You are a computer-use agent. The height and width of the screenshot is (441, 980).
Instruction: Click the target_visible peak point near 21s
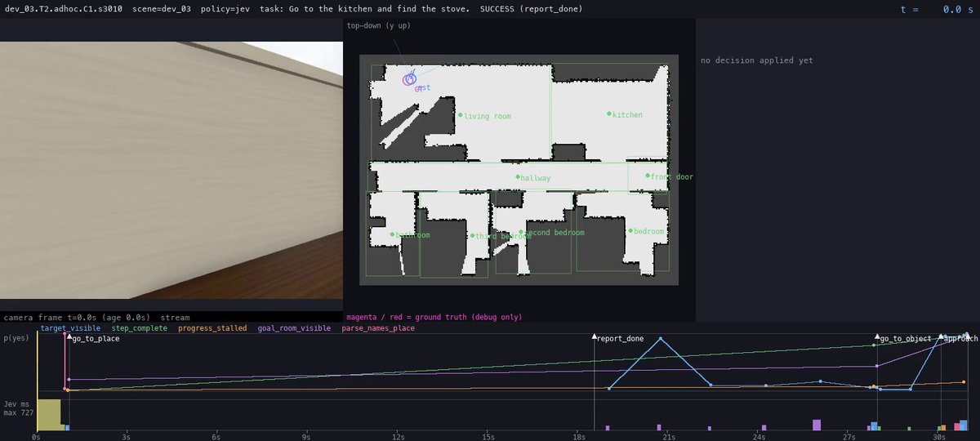(660, 339)
